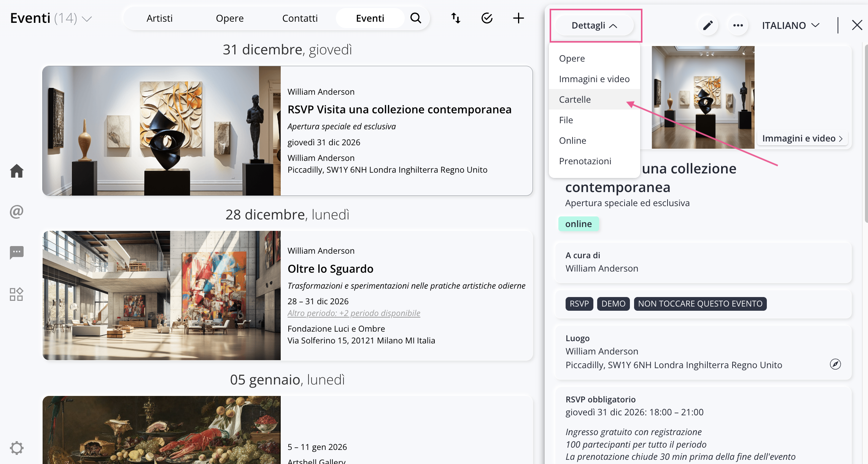868x464 pixels.
Task: Click the pencil edit icon
Action: pos(707,25)
